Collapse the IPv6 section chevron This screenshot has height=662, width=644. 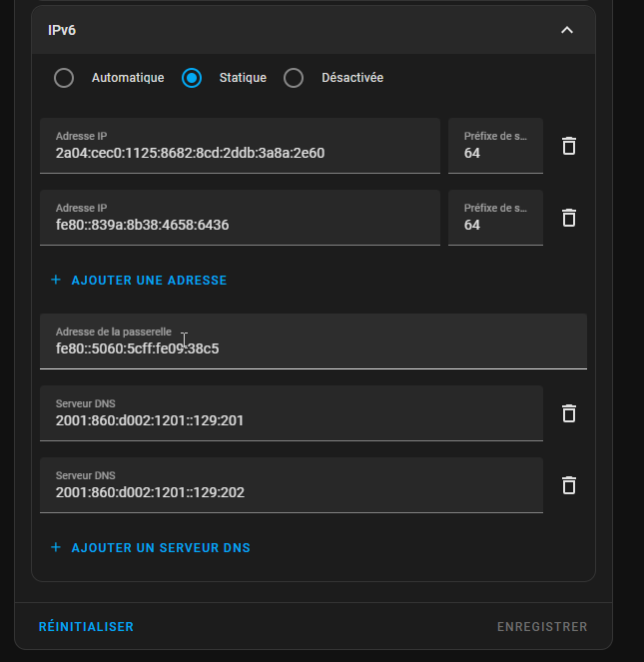[567, 30]
